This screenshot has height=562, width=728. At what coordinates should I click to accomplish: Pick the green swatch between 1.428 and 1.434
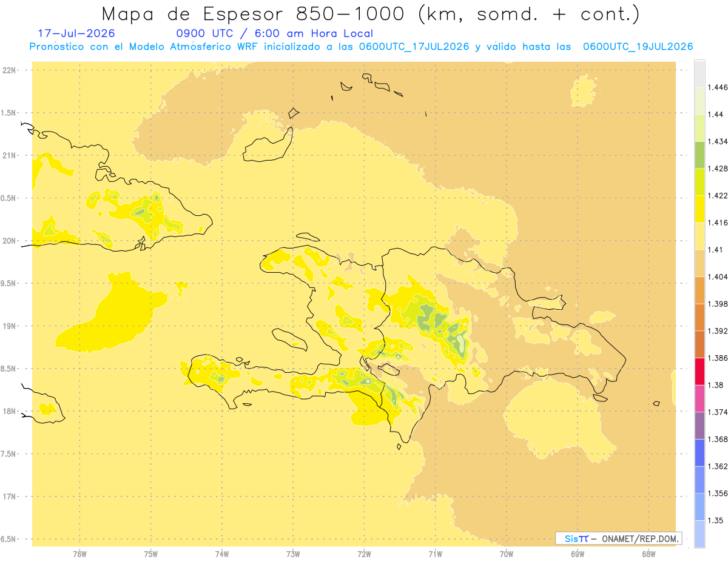pyautogui.click(x=699, y=155)
